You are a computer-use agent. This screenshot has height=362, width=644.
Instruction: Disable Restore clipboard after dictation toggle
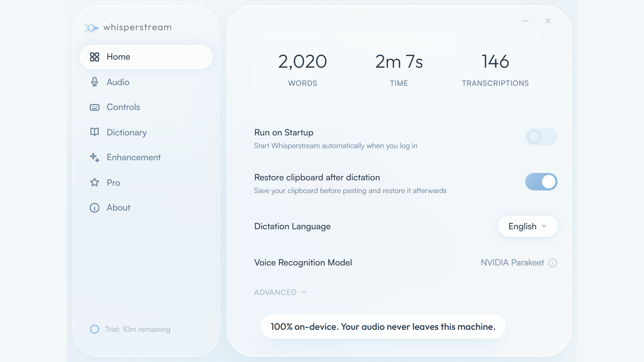tap(541, 182)
